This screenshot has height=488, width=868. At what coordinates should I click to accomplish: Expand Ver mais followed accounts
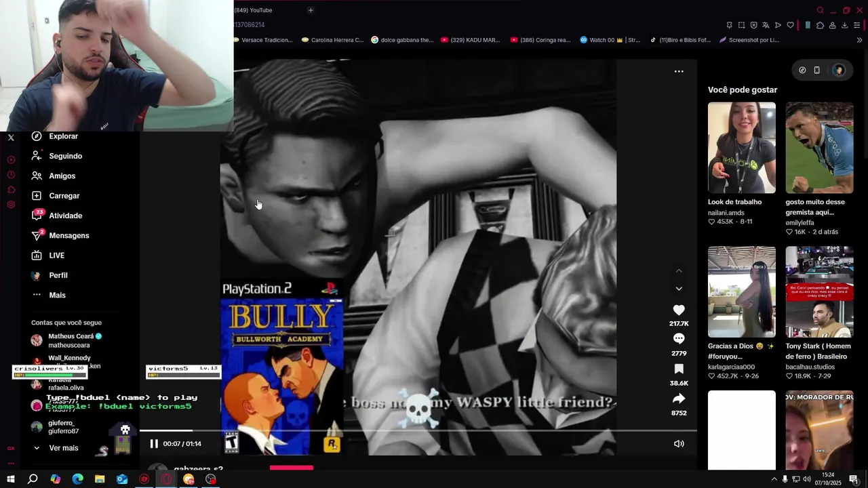click(x=56, y=448)
